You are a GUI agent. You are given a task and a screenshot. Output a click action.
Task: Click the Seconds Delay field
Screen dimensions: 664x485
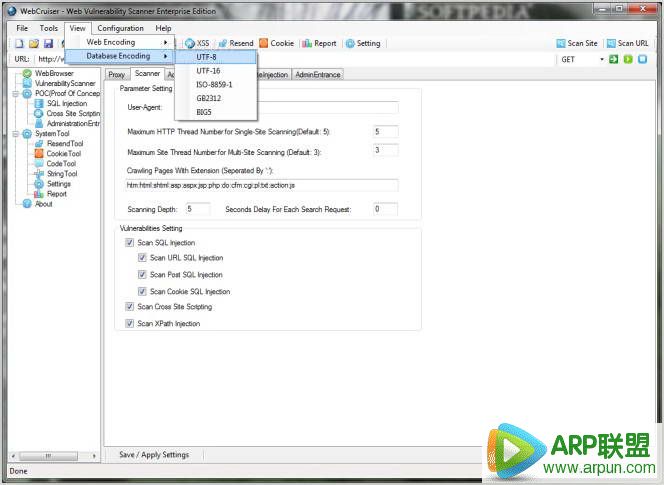coord(385,209)
